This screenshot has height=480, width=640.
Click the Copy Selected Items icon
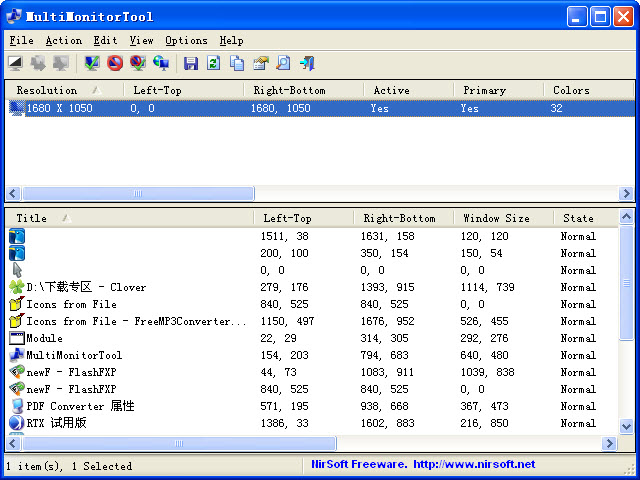point(237,63)
